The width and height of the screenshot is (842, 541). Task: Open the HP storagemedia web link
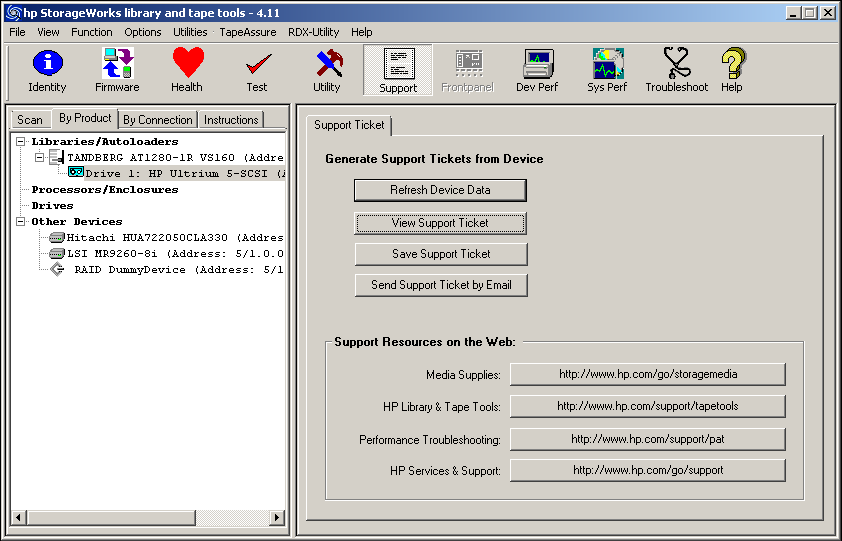pos(647,374)
